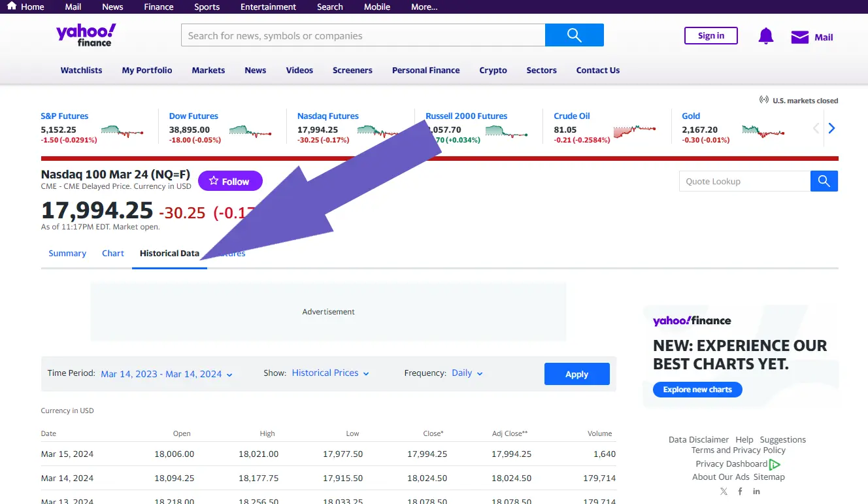Screen dimensions: 868x504
Task: Open the Gold ticker link
Action: click(x=691, y=116)
